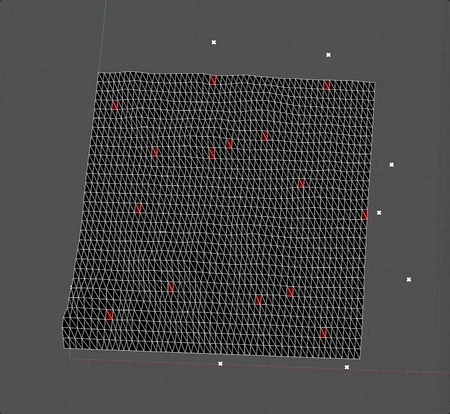Select the topmost white X marker above the mesh

click(x=214, y=42)
